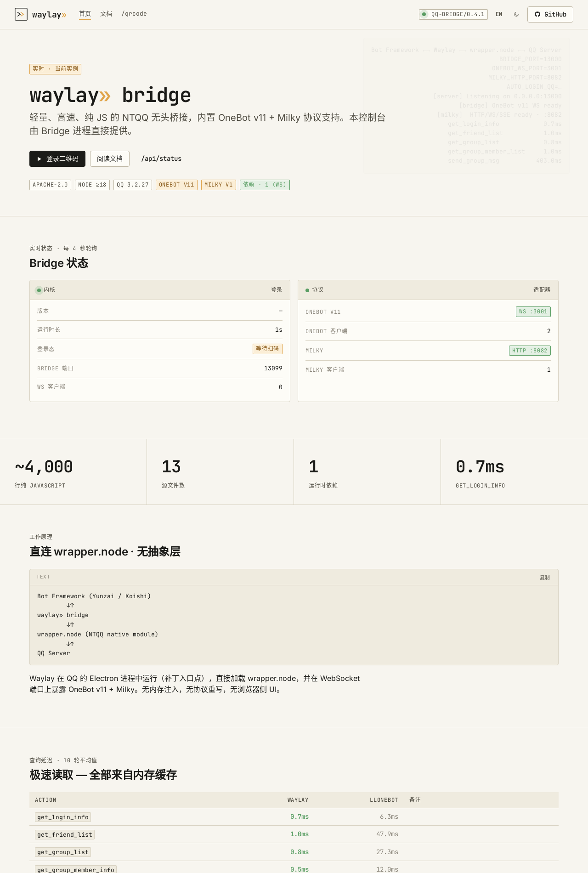Click the 运行时长 value 1s
The image size is (588, 873).
279,330
